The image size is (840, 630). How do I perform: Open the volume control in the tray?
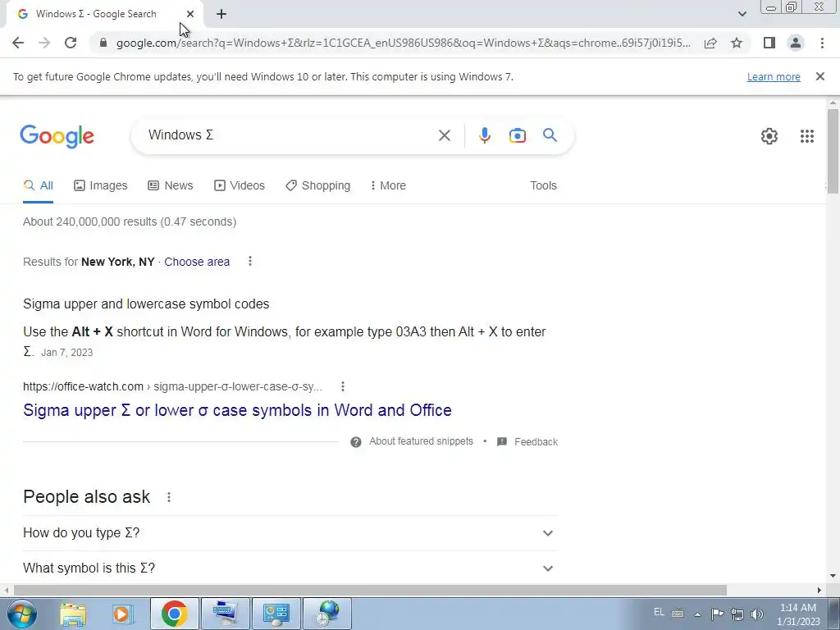pyautogui.click(x=756, y=614)
